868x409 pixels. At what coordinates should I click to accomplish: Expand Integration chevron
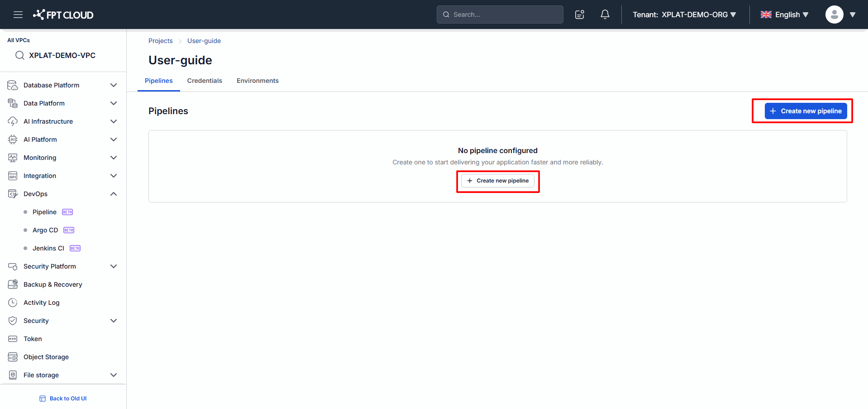pos(114,176)
